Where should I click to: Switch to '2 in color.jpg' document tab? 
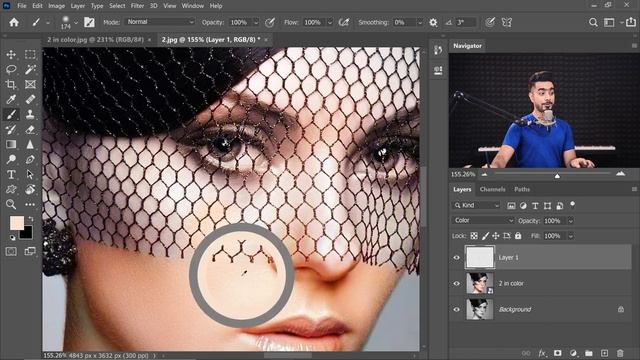coord(95,40)
